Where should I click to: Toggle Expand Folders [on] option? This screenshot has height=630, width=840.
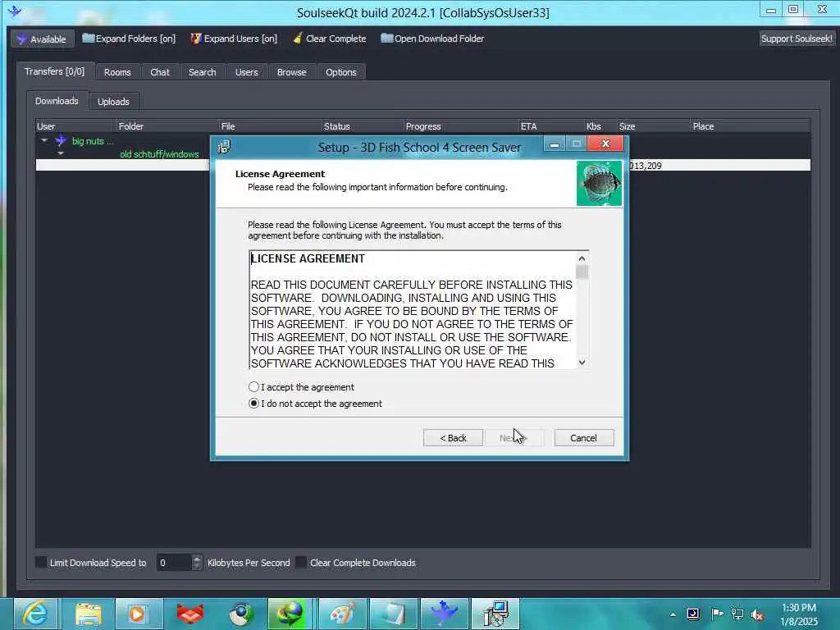pyautogui.click(x=129, y=39)
